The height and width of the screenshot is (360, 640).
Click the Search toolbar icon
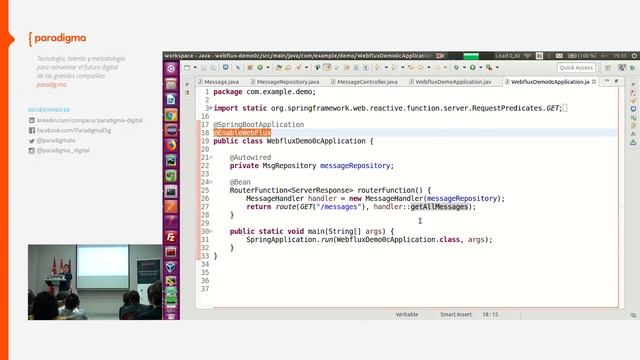click(x=298, y=67)
